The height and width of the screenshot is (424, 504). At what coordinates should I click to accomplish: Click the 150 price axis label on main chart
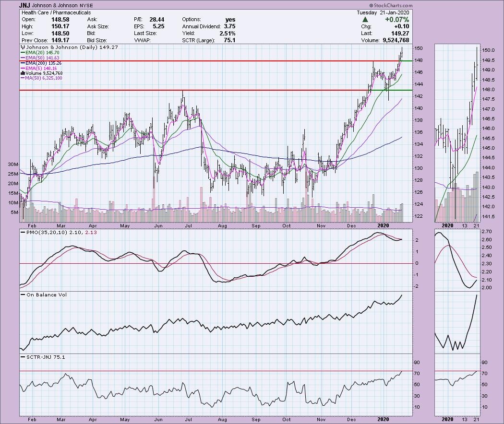pyautogui.click(x=418, y=48)
